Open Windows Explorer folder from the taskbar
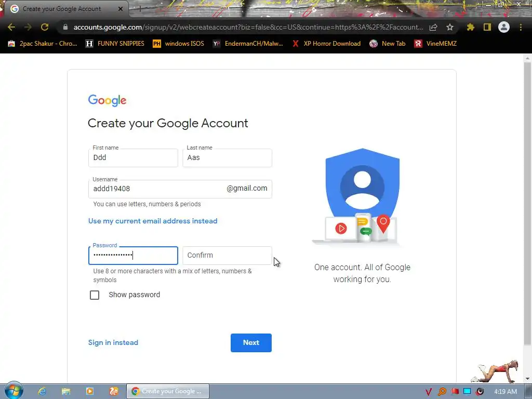532x399 pixels. (66, 391)
